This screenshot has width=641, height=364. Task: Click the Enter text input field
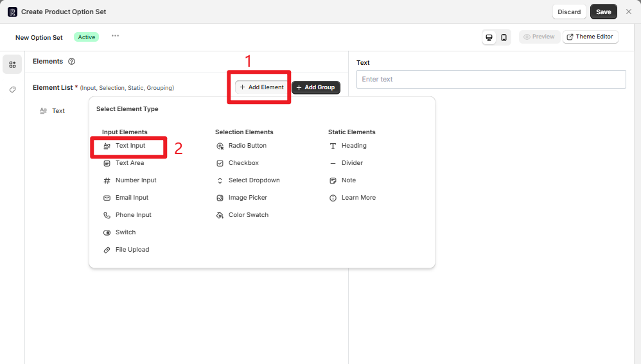point(491,79)
